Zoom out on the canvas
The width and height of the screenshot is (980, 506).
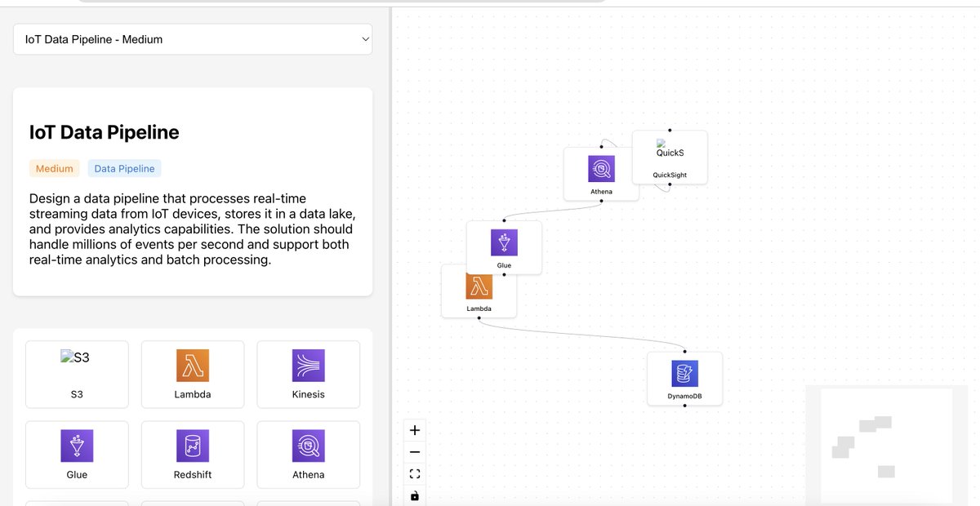pyautogui.click(x=415, y=452)
